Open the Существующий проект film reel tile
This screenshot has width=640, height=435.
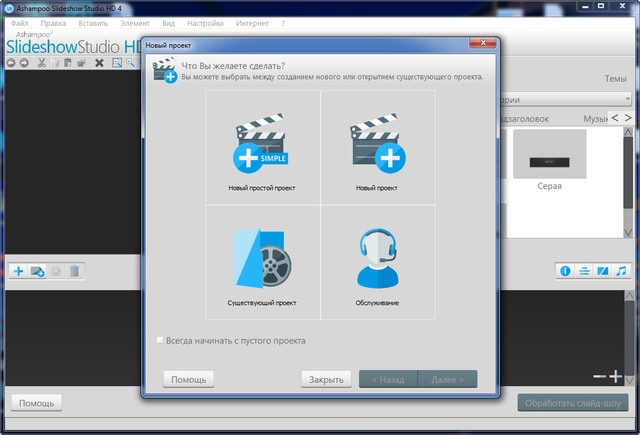263,262
